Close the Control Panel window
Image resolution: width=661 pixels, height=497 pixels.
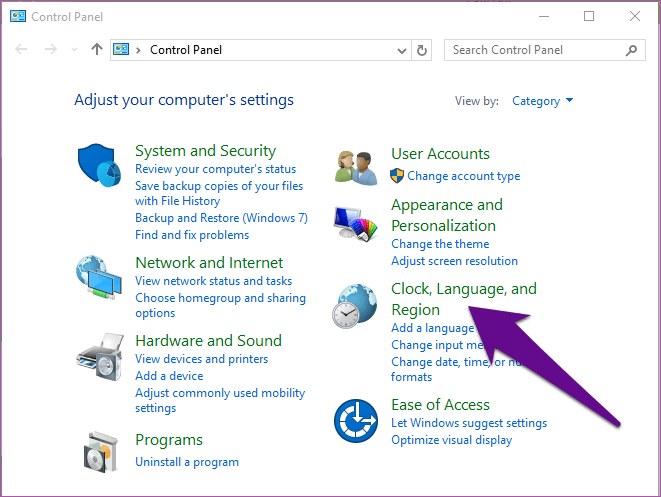click(x=634, y=16)
